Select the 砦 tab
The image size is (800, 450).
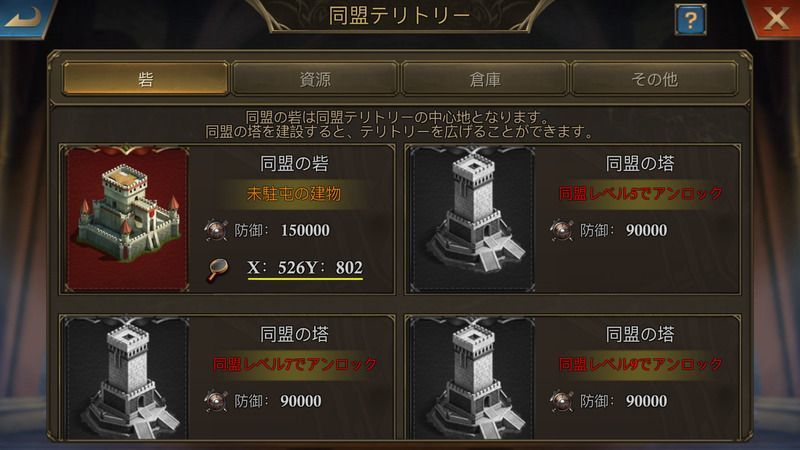pyautogui.click(x=145, y=79)
